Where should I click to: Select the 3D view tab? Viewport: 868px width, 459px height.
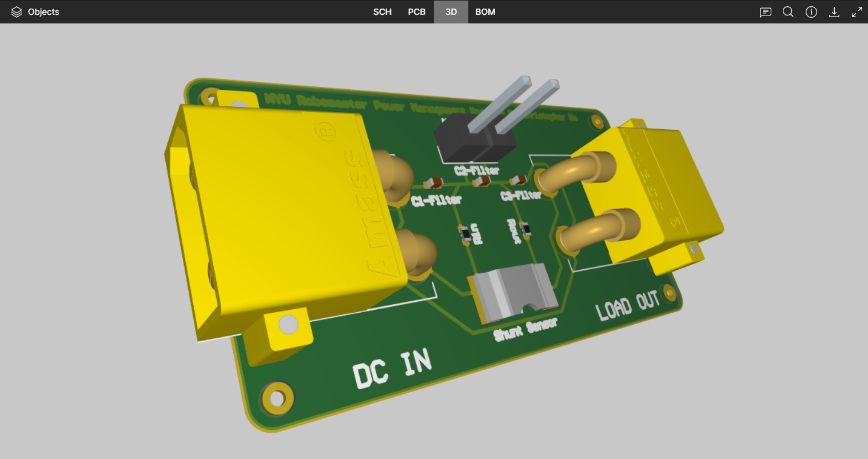[x=451, y=11]
